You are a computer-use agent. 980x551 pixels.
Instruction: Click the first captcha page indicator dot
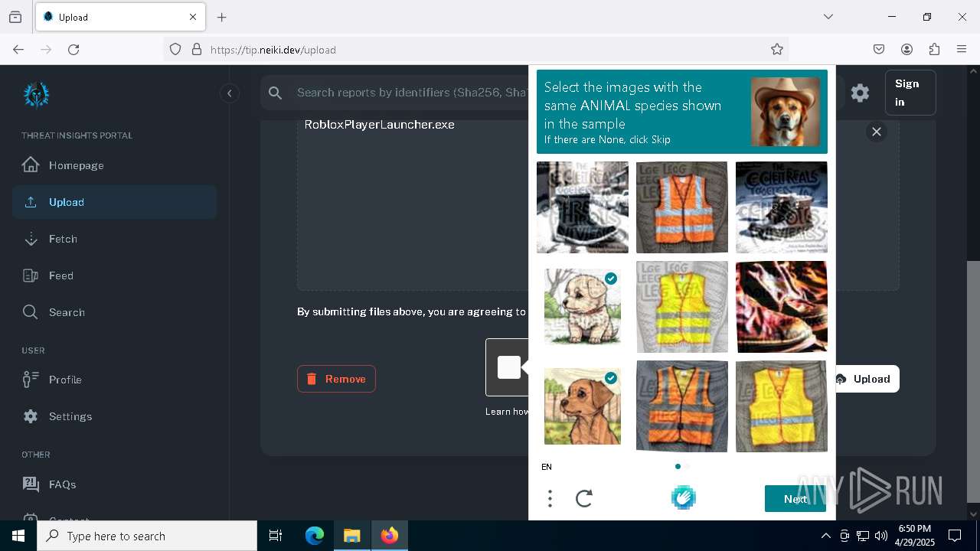coord(678,466)
